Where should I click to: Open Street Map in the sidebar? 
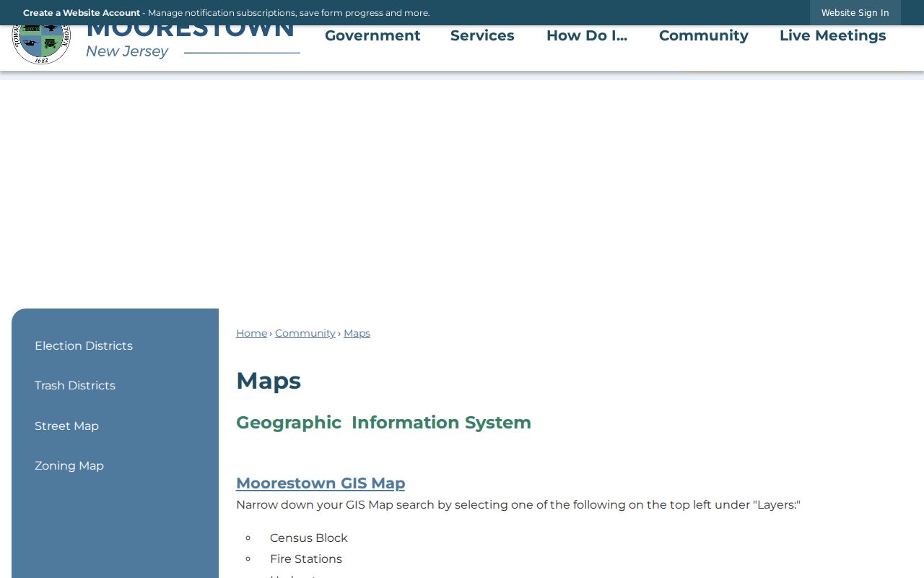(66, 426)
